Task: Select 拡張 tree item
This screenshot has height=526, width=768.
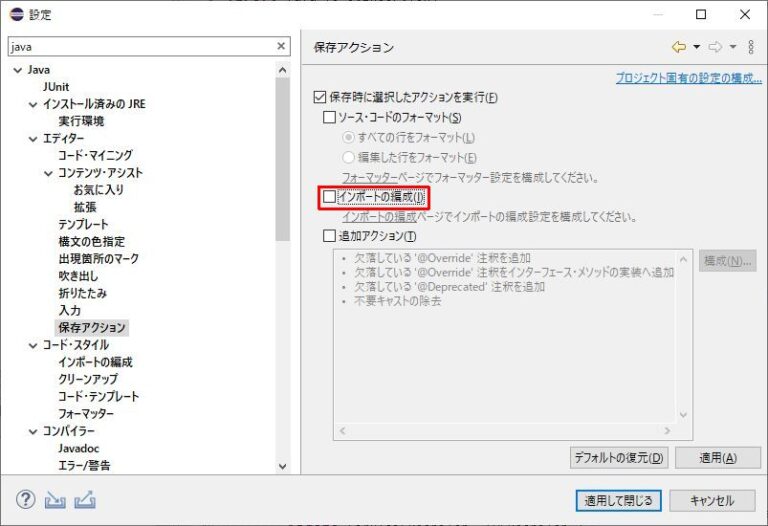Action: 85,207
